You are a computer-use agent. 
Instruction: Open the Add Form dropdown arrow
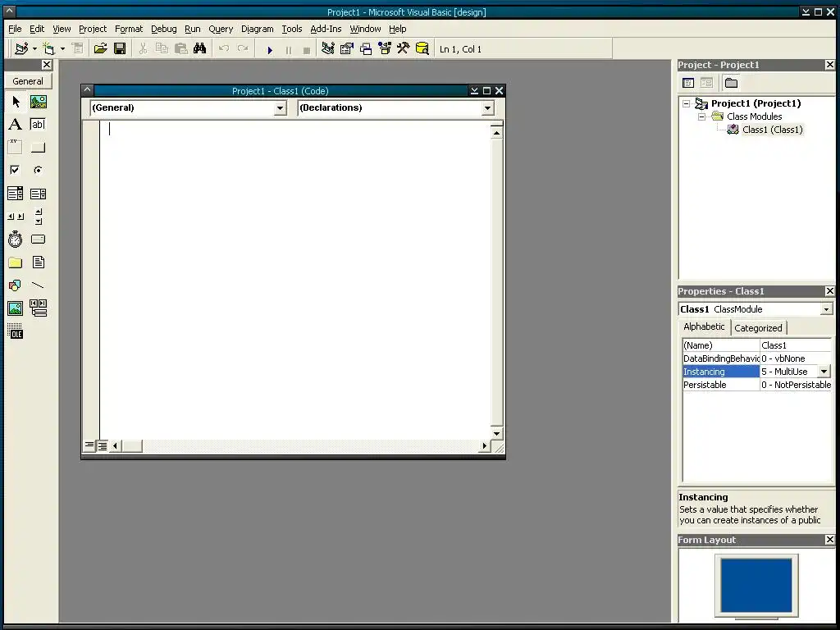[x=62, y=48]
